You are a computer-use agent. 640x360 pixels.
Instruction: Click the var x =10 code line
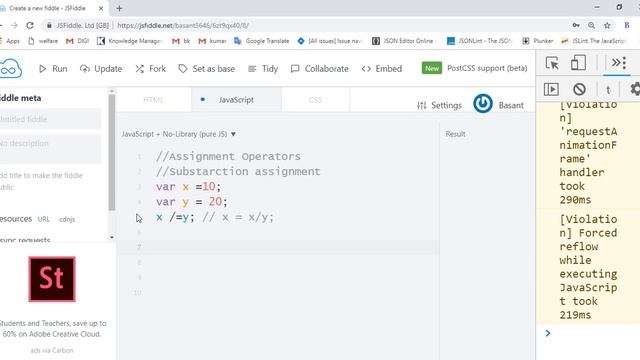tap(188, 187)
